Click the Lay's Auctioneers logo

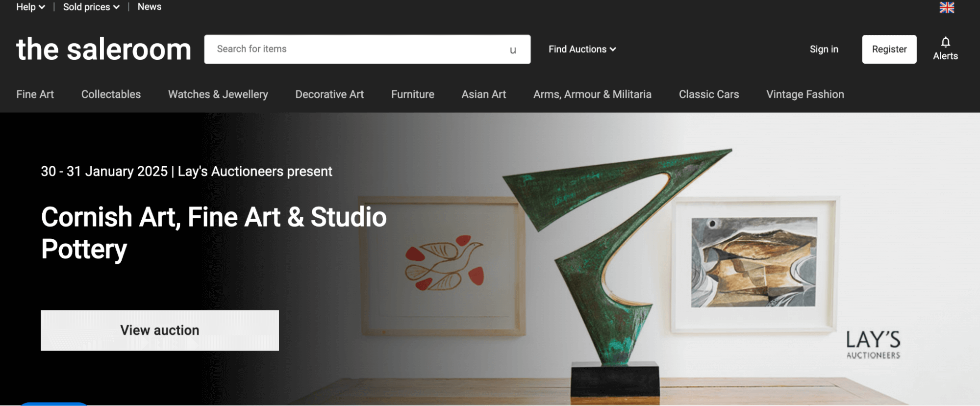[x=873, y=345]
